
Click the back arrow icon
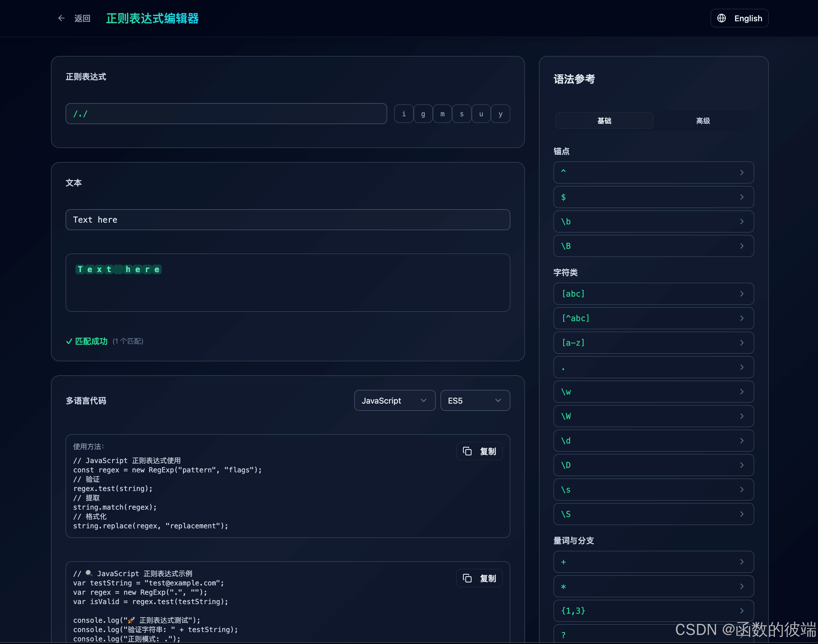(61, 18)
